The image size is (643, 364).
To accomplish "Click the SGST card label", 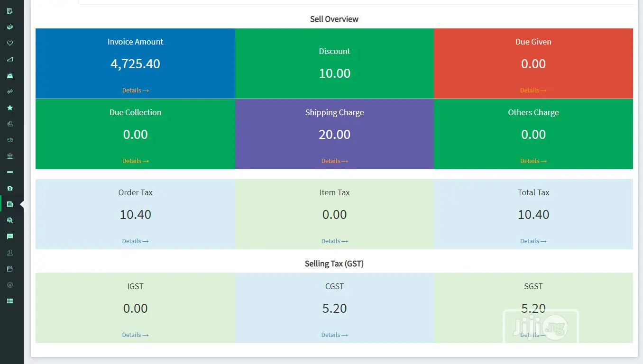I will click(x=533, y=286).
